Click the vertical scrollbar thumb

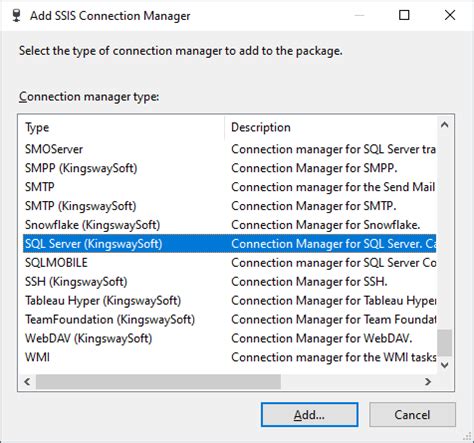click(x=444, y=343)
